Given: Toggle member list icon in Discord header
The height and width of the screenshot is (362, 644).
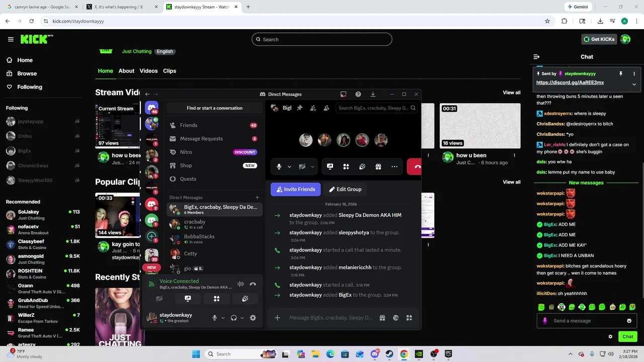Looking at the screenshot, I should coord(326,108).
